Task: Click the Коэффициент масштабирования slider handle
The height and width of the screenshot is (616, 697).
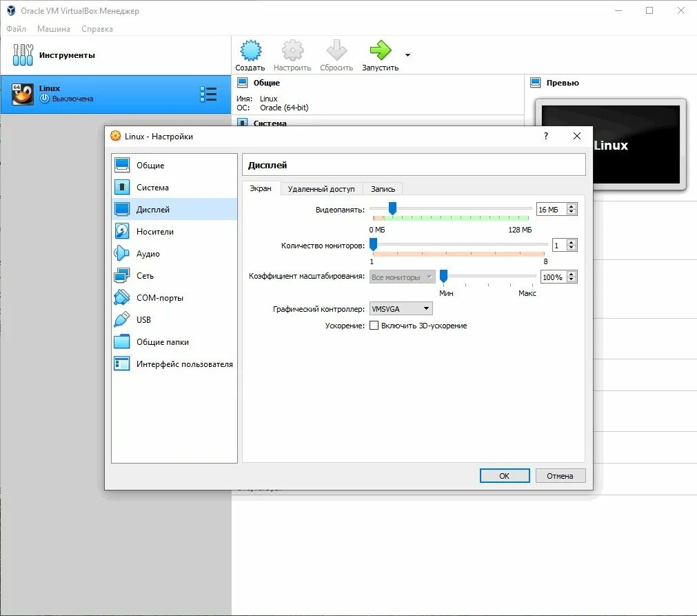Action: pyautogui.click(x=443, y=276)
